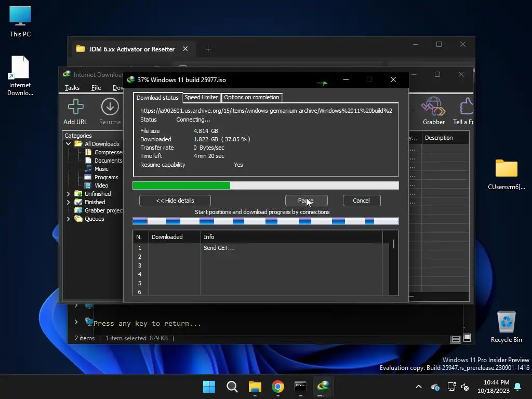Click File Explorer in the taskbar
The width and height of the screenshot is (532, 399).
coord(255,387)
